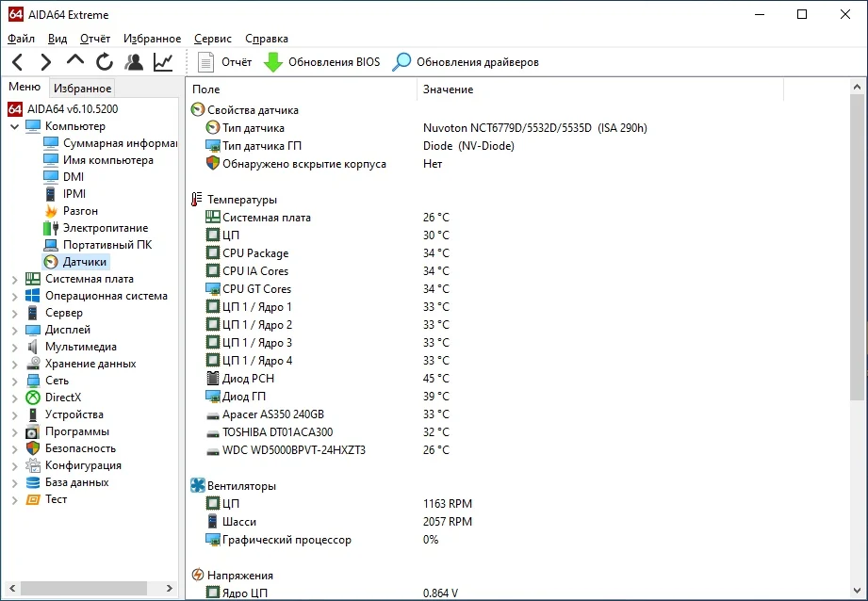Image resolution: width=868 pixels, height=601 pixels.
Task: Select the Устройства tree item
Action: click(74, 414)
